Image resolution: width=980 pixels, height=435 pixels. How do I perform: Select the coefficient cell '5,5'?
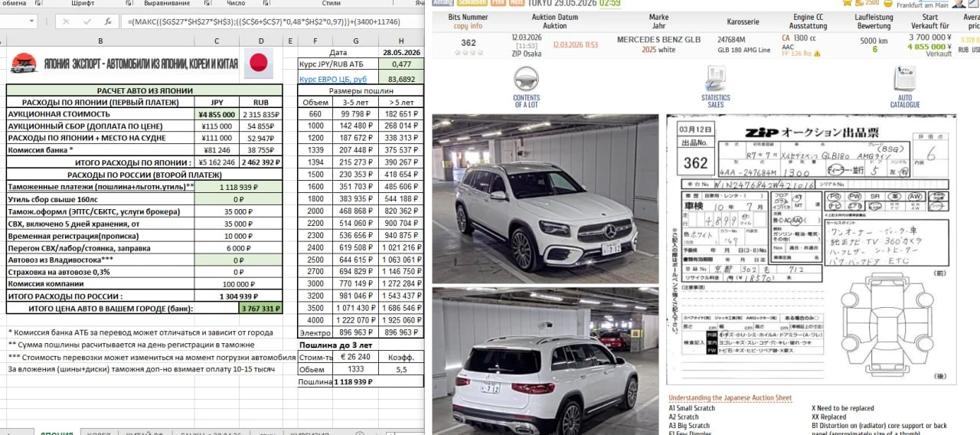coord(400,368)
